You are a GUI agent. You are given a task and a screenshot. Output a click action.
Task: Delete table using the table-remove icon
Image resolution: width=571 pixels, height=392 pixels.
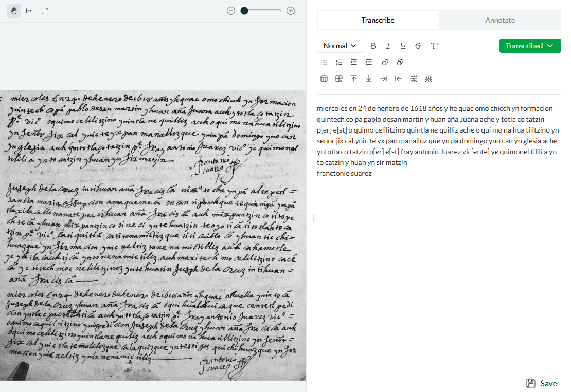[x=339, y=79]
